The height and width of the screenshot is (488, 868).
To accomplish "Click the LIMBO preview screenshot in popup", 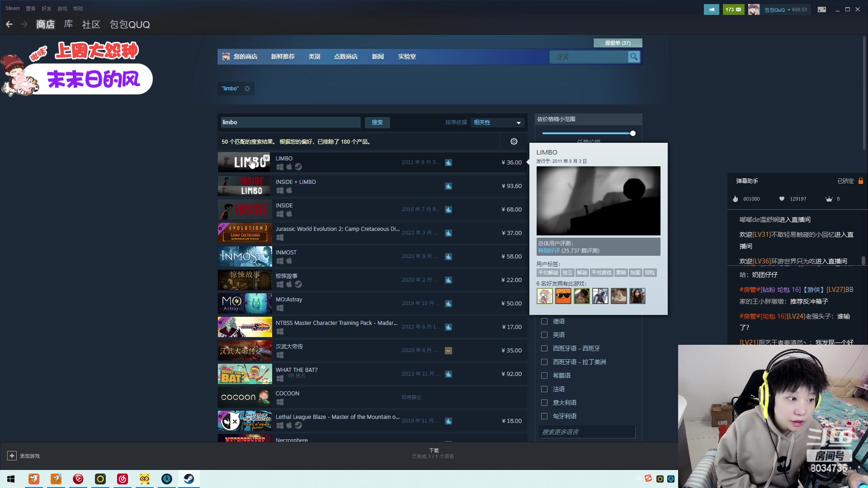I will 598,201.
